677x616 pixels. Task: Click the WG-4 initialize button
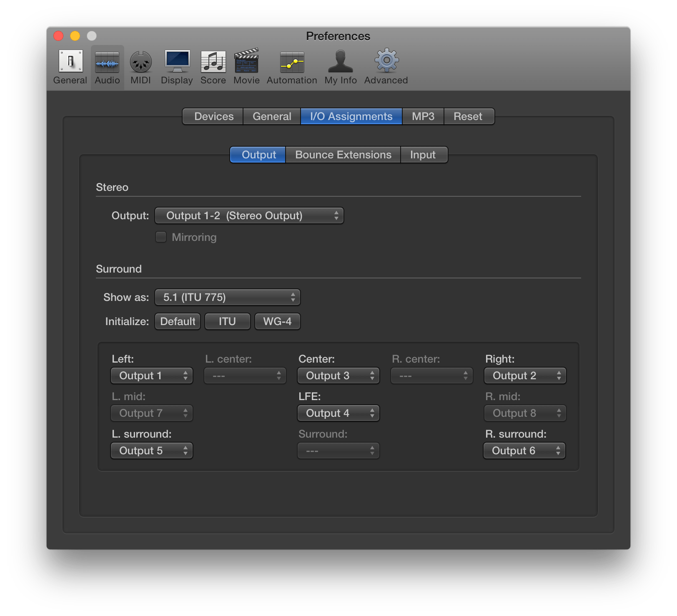277,321
